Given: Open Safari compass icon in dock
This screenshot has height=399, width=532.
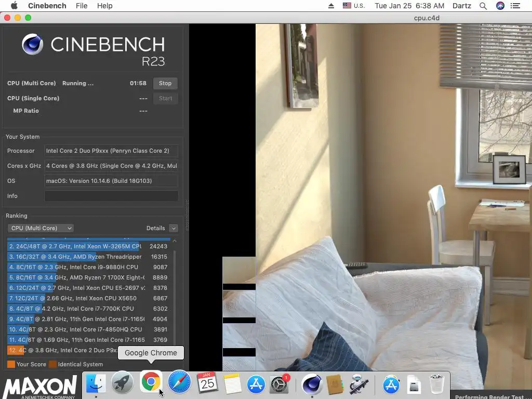Looking at the screenshot, I should (179, 382).
